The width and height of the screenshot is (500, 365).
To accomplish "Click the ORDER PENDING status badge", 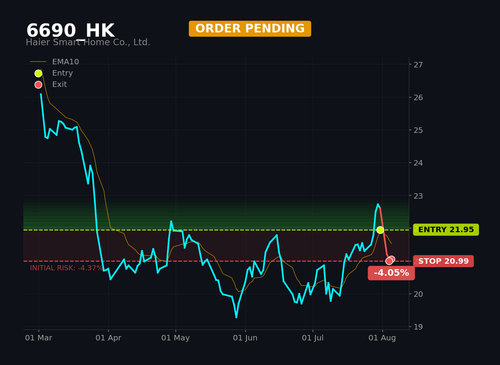I will click(x=250, y=29).
